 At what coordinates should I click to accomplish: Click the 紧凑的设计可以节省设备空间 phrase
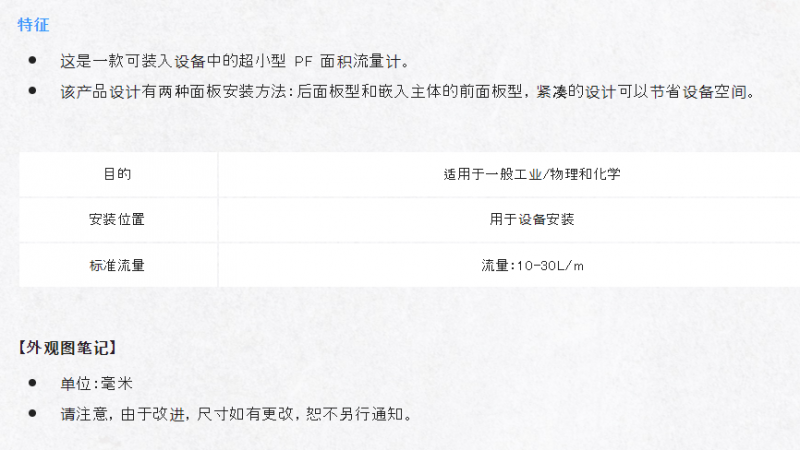click(x=641, y=92)
